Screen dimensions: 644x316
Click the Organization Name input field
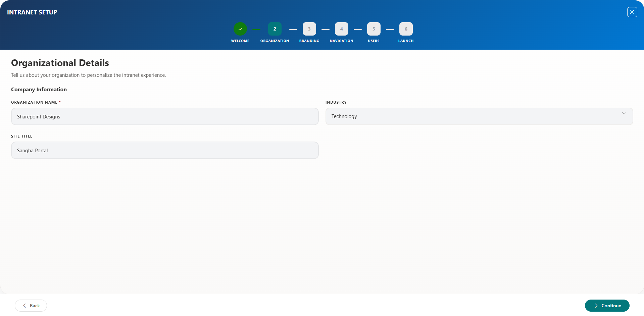coord(165,116)
